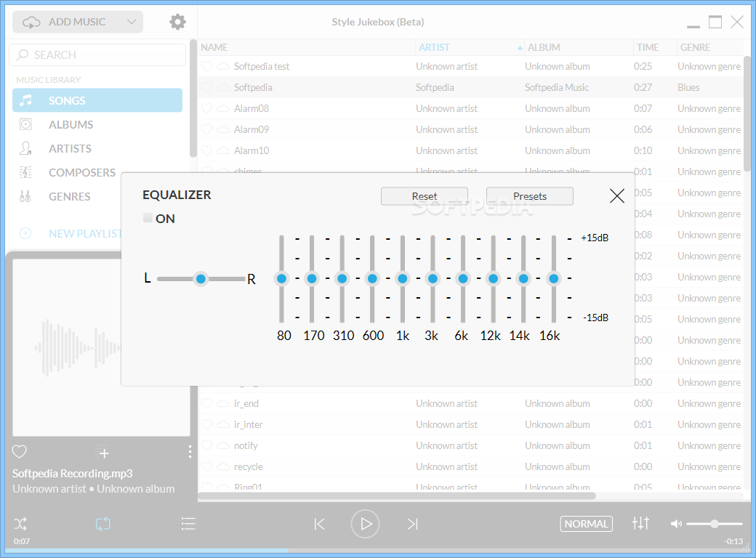The width and height of the screenshot is (756, 558).
Task: Click the Artists person icon
Action: 25,148
